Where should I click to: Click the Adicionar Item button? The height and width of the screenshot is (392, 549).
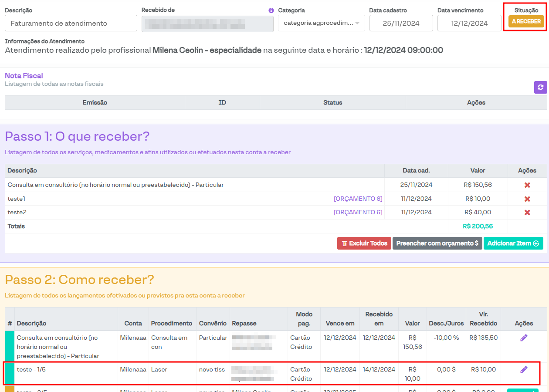coord(513,243)
